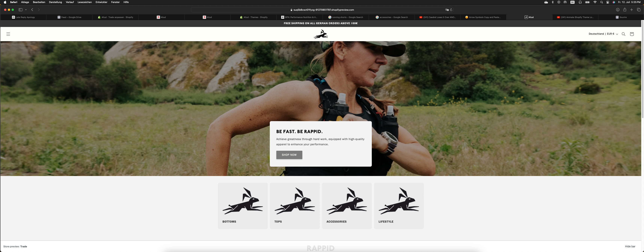The height and width of the screenshot is (252, 644).
Task: Click Hide bar in preview bar
Action: [630, 247]
